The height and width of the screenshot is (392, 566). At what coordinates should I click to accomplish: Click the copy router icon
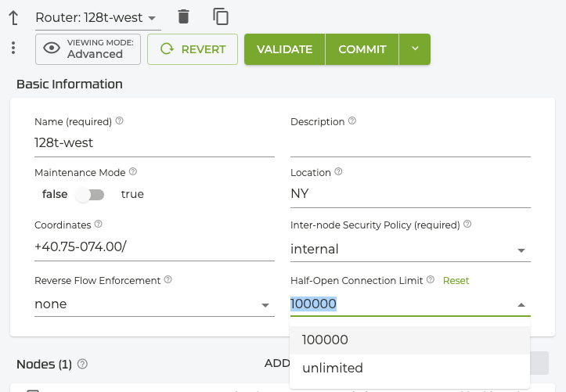pos(221,16)
